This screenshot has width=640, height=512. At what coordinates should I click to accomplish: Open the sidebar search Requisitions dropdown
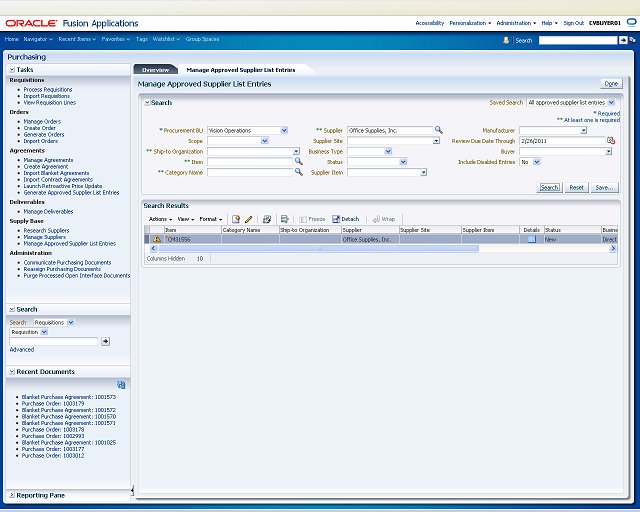pos(71,323)
